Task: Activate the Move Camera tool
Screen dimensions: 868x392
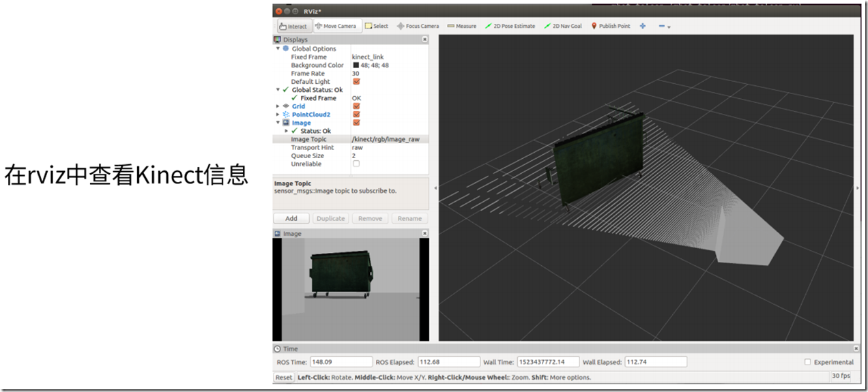Action: click(x=335, y=27)
